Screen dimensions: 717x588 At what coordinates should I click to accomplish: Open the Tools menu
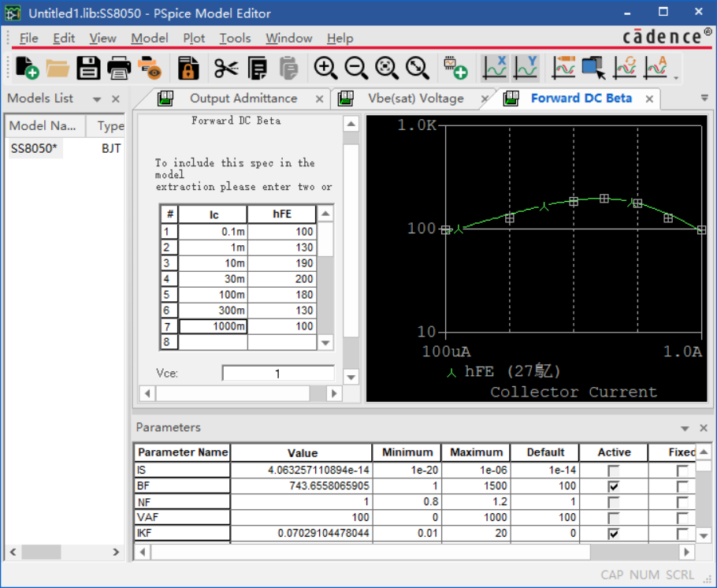pyautogui.click(x=235, y=38)
